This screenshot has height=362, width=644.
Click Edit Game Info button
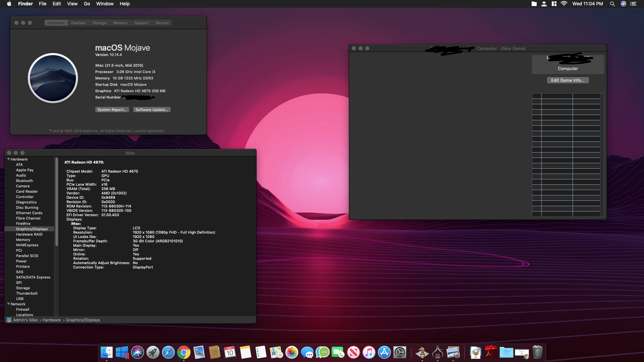568,80
